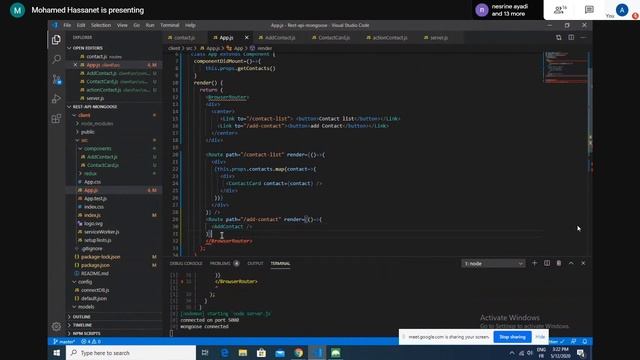This screenshot has width=640, height=360.
Task: Close the App.js editor tab
Action: click(247, 38)
